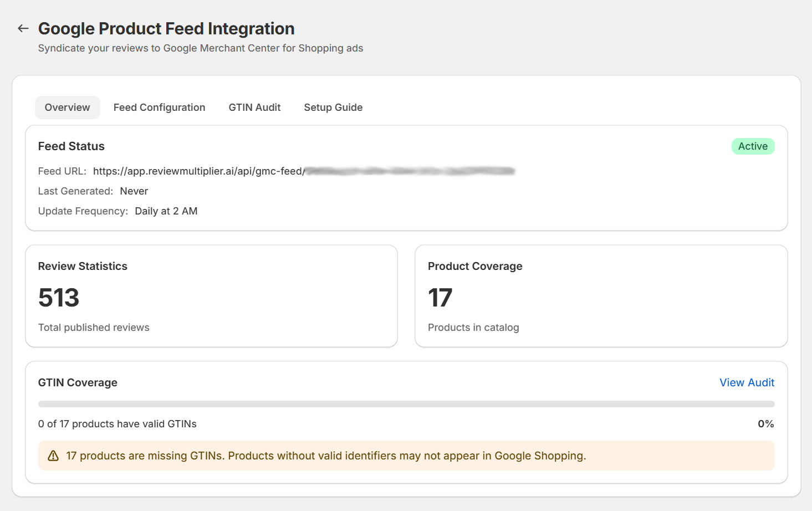Click the View Audit link
The image size is (812, 511).
(747, 382)
